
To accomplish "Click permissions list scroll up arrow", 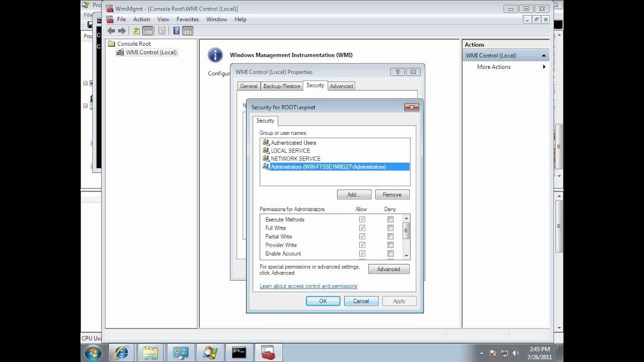I will [x=407, y=219].
